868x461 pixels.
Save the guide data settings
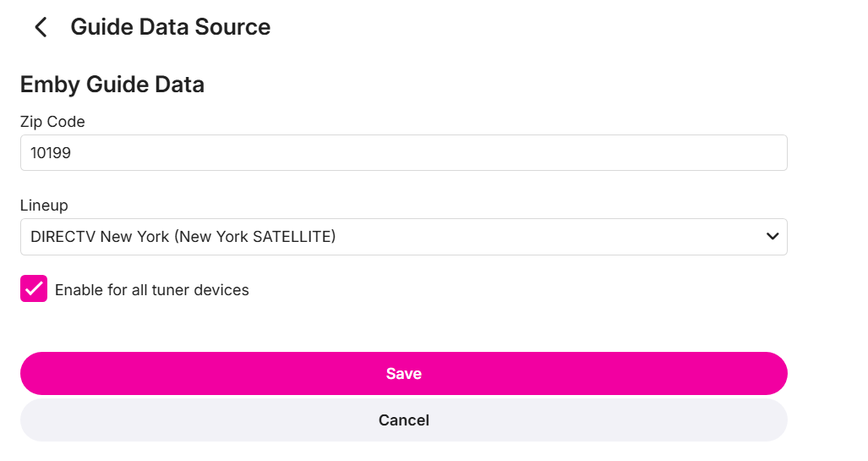pos(403,373)
